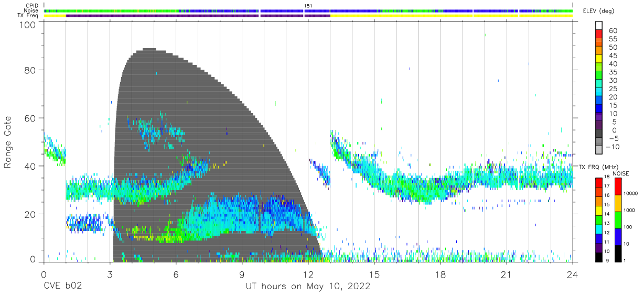
Task: Click the red segment of the NOISE color bar
Action: (x=618, y=186)
